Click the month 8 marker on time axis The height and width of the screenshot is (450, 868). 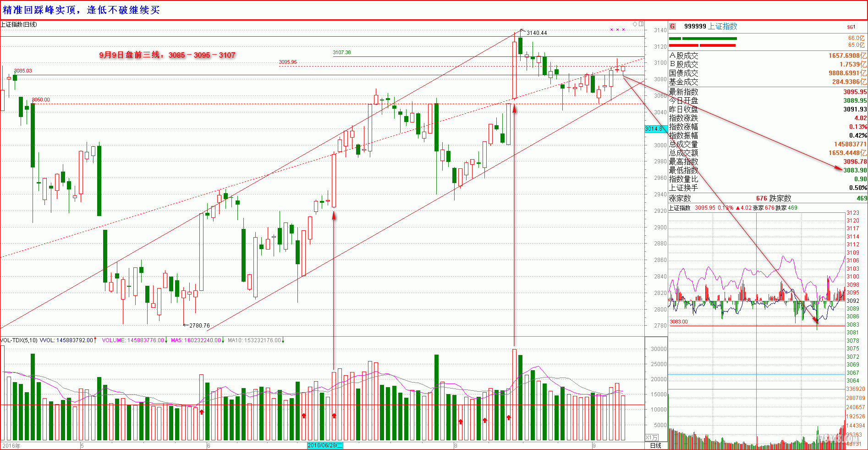point(456,445)
